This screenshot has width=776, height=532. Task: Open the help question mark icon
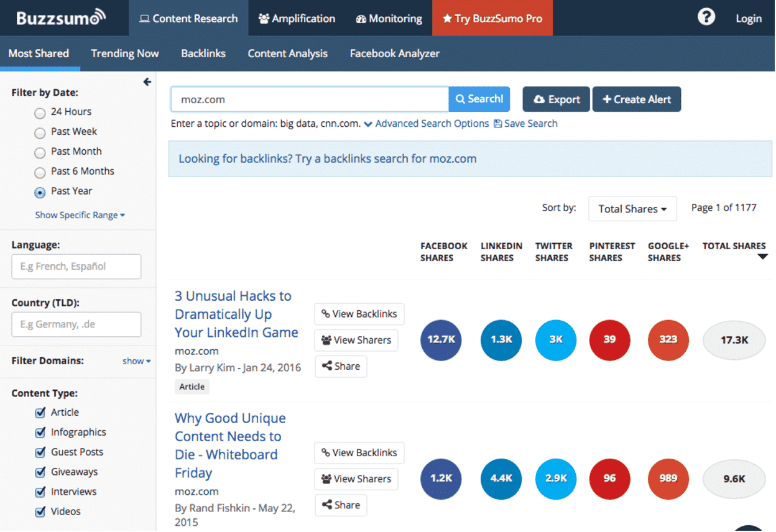[x=706, y=17]
